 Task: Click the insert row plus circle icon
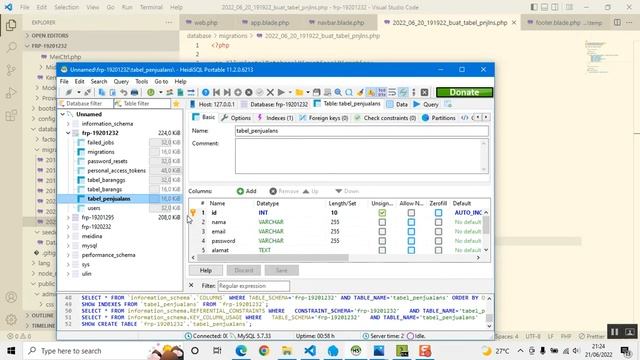pos(238,93)
